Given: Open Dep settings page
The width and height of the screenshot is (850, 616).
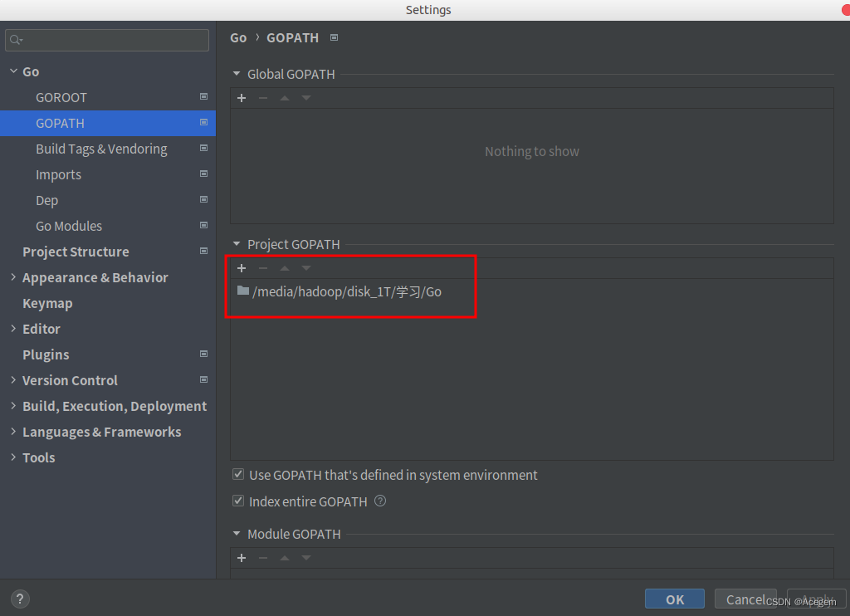Looking at the screenshot, I should point(108,201).
